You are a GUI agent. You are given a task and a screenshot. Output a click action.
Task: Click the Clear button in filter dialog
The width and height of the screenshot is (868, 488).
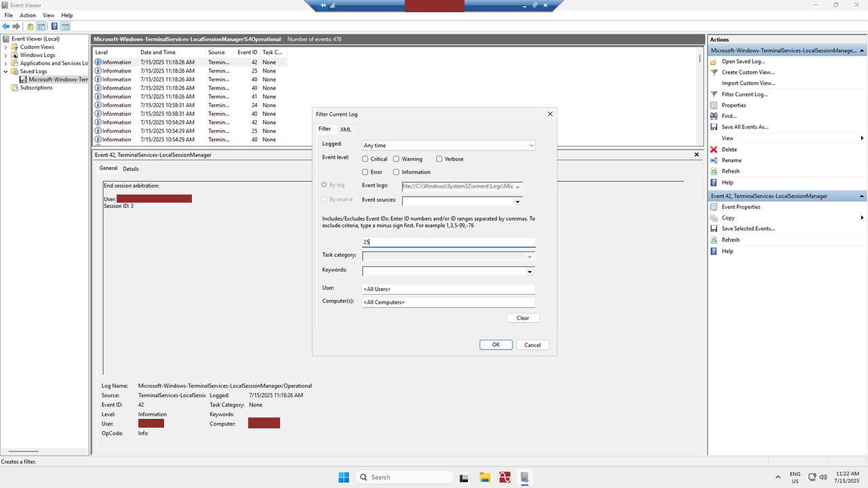(x=523, y=318)
